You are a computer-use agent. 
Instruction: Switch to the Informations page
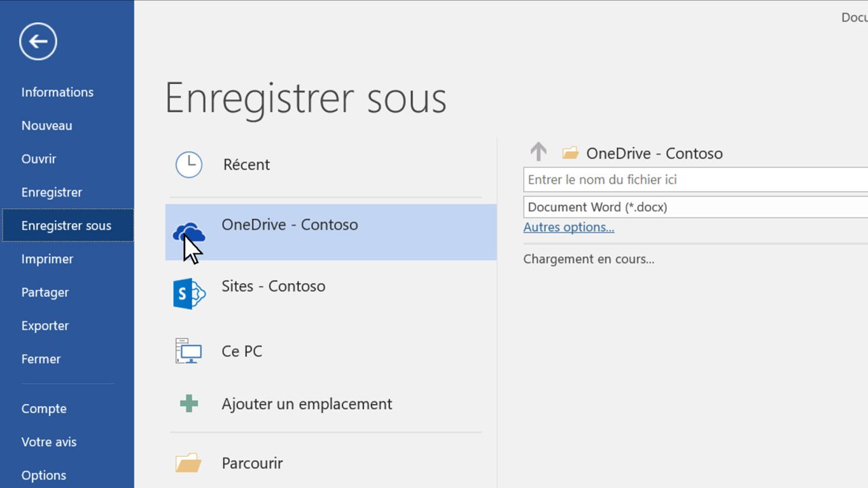[x=57, y=92]
